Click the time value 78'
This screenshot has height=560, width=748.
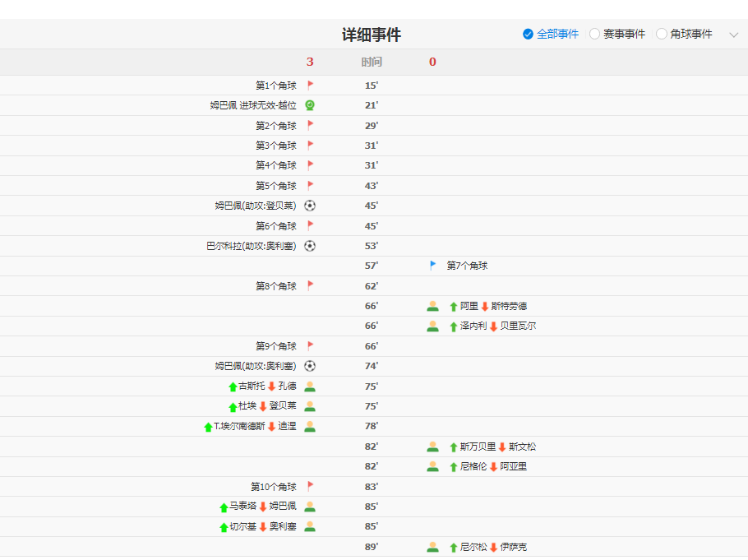pos(372,426)
